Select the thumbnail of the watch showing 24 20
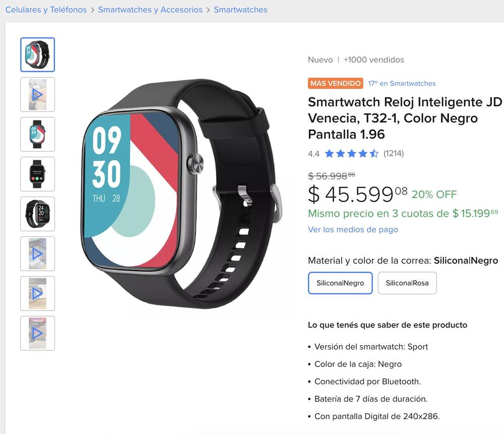 point(38,214)
